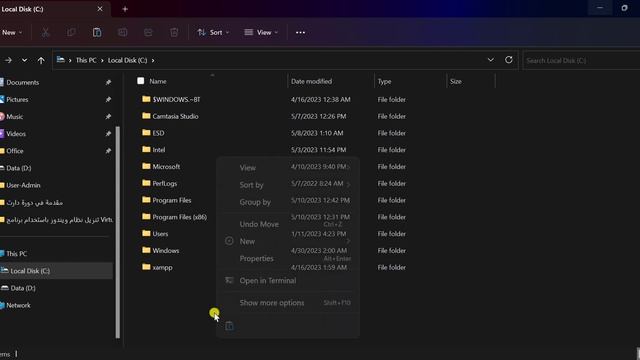
Task: Open the Sort by context menu entry
Action: click(288, 185)
